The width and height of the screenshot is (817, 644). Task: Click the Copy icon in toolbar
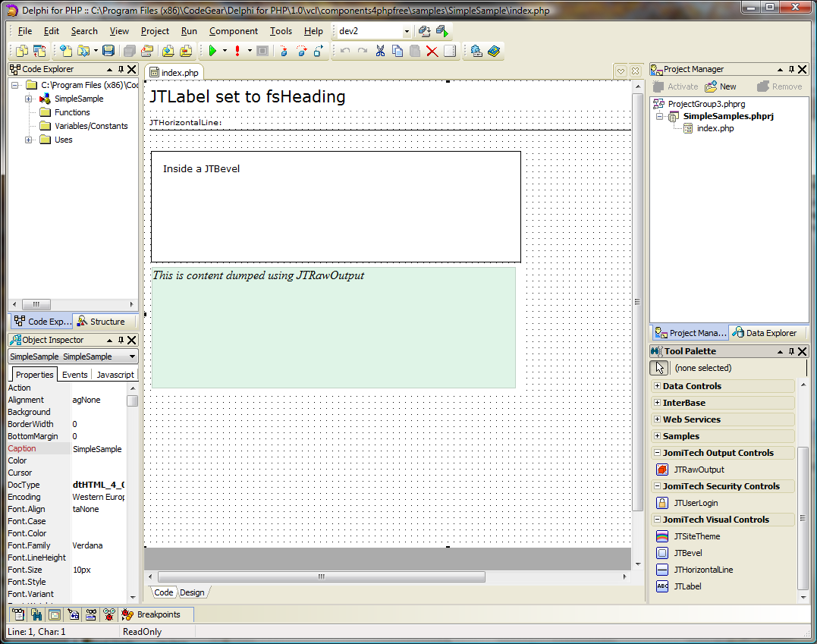398,51
